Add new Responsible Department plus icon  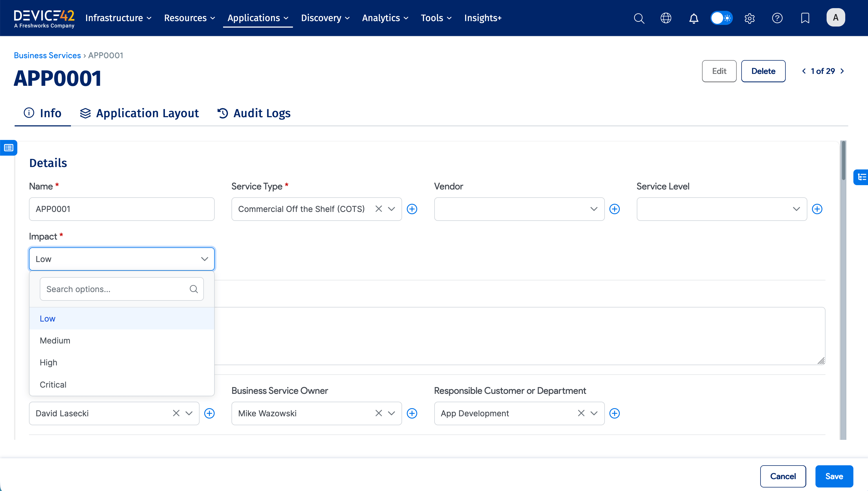coord(614,413)
